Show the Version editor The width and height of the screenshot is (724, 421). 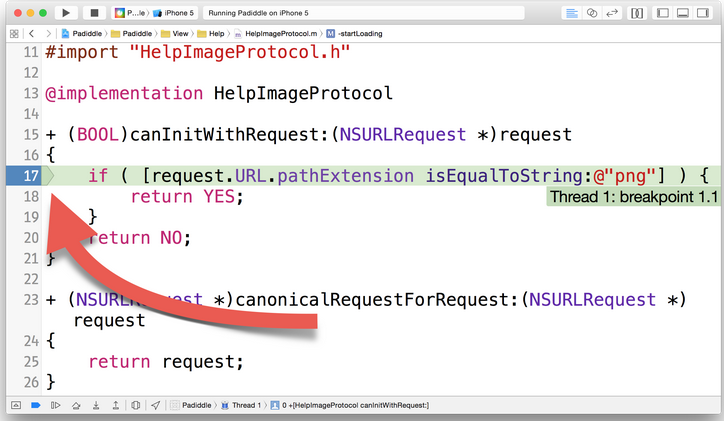click(612, 13)
